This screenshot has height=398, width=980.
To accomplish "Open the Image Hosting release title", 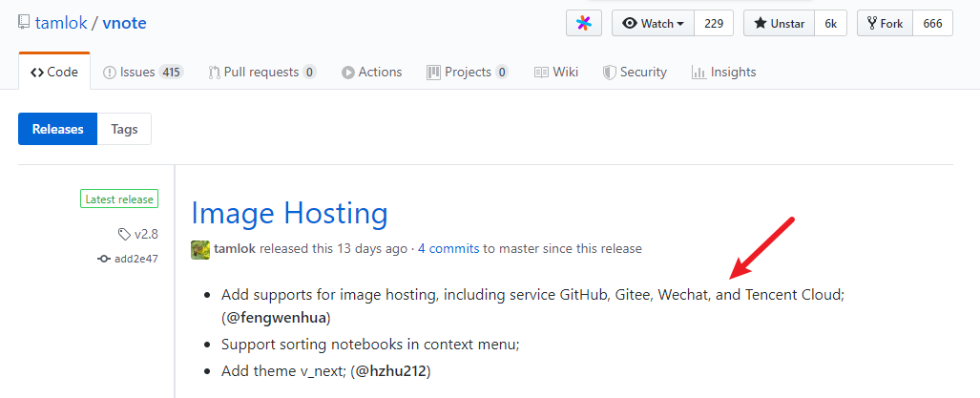I will [x=289, y=213].
